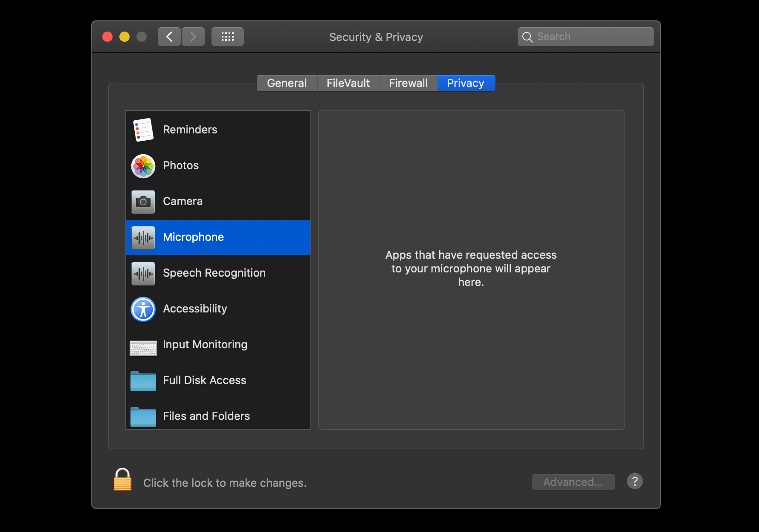Image resolution: width=759 pixels, height=532 pixels.
Task: Click the lock to make changes
Action: [122, 482]
